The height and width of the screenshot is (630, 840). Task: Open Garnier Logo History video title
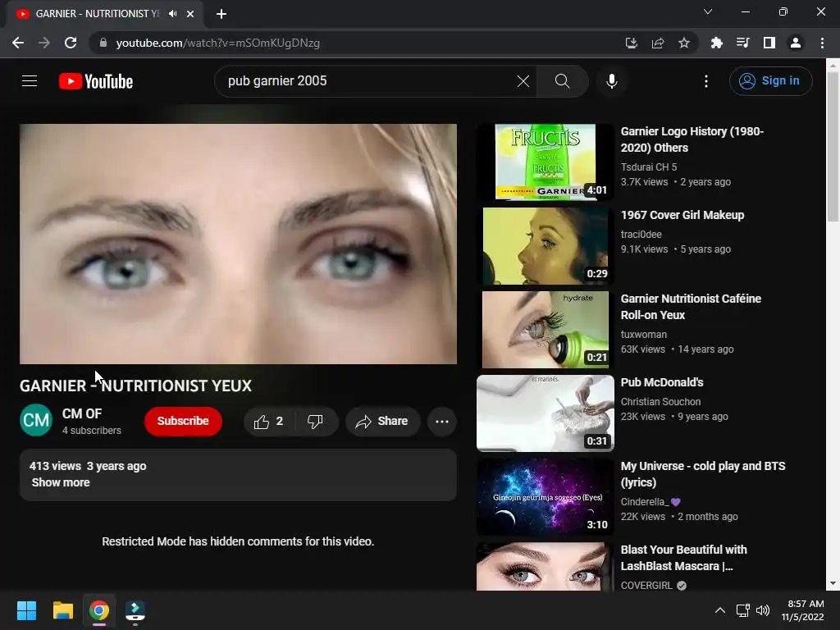click(692, 139)
